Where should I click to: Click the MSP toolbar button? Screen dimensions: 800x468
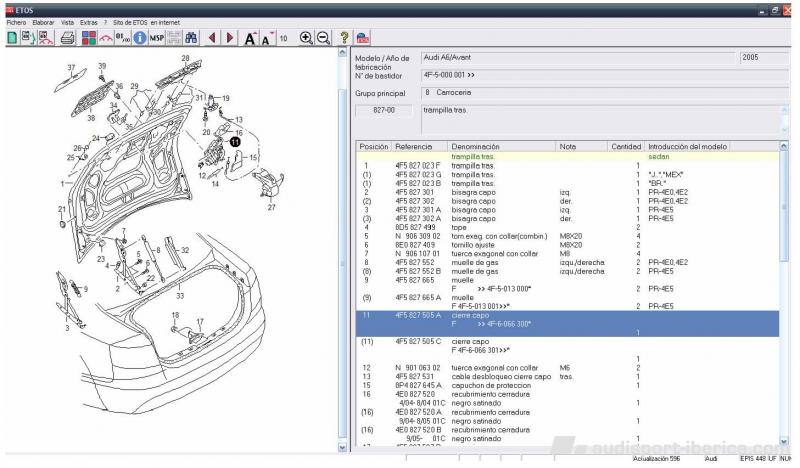(x=157, y=38)
